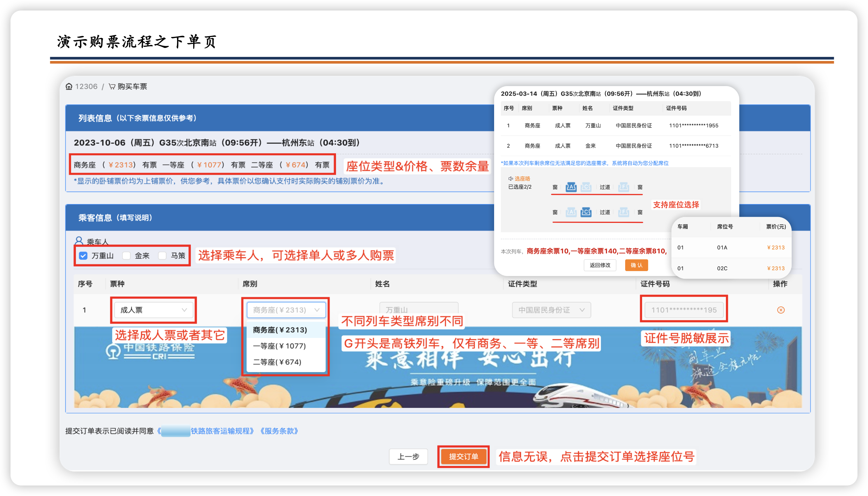Click the 一等座 (¥1077) 有票 listing text

204,165
